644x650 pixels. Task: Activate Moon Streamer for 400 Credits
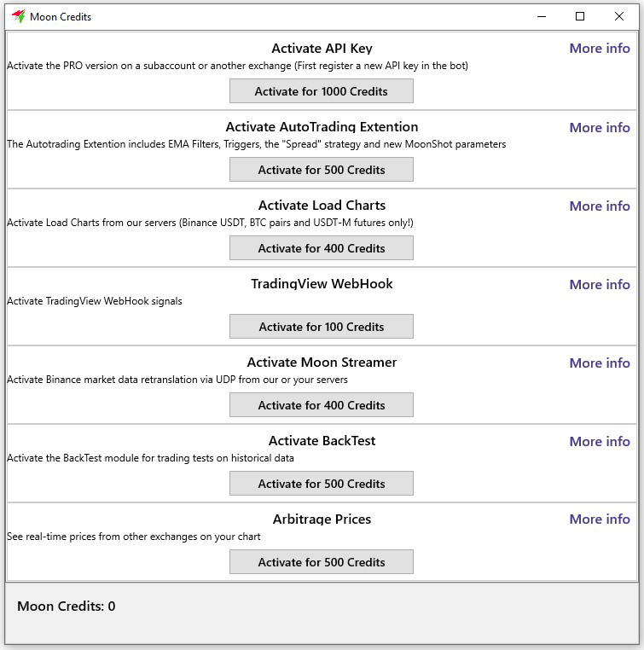pyautogui.click(x=322, y=405)
